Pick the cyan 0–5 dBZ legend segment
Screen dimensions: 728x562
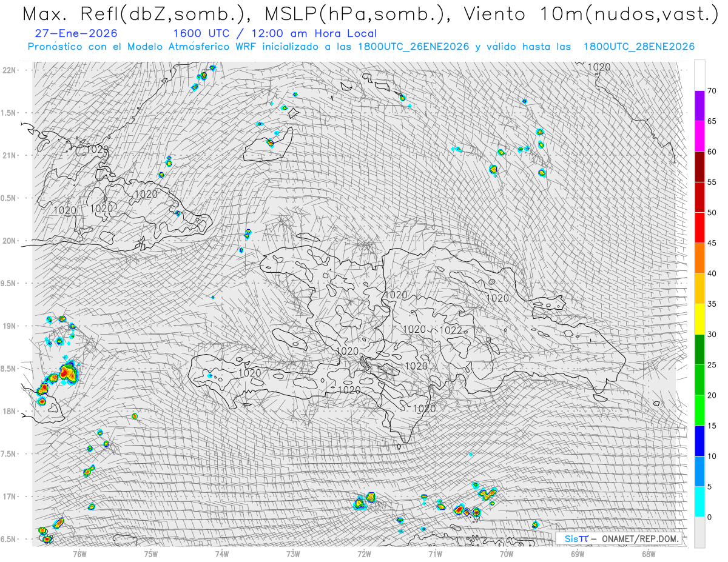tap(699, 501)
